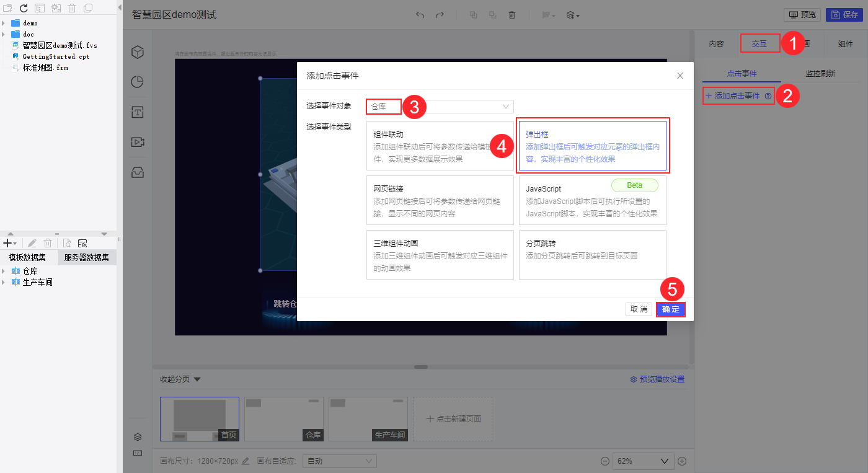The height and width of the screenshot is (473, 868).
Task: Click the 取消 button
Action: point(639,309)
